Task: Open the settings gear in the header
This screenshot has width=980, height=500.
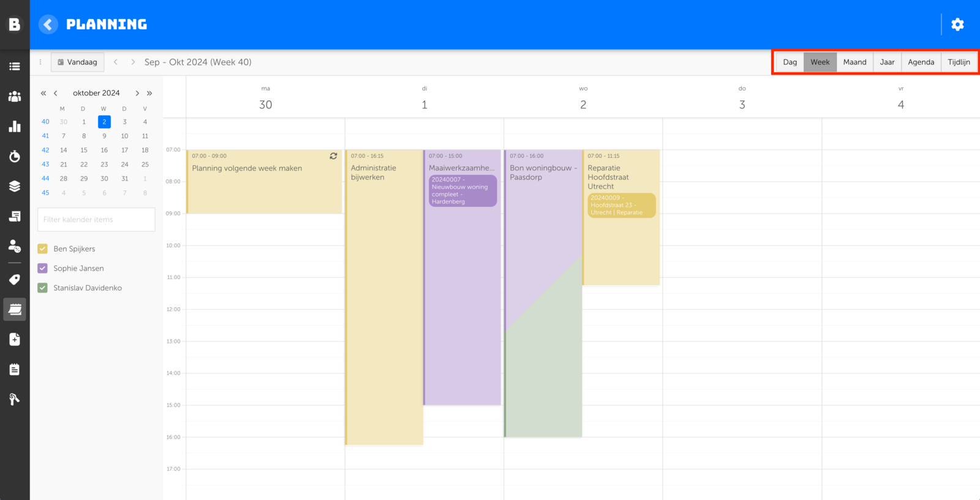Action: click(x=957, y=24)
